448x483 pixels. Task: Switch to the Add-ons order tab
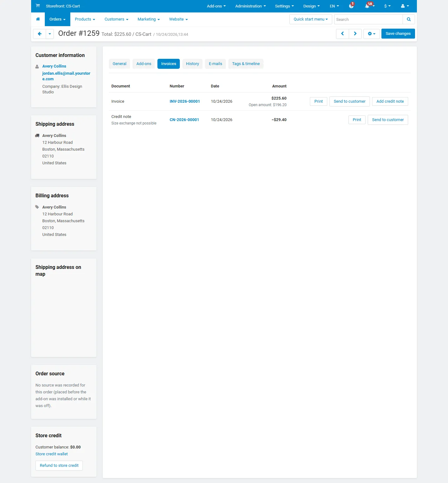click(x=144, y=64)
